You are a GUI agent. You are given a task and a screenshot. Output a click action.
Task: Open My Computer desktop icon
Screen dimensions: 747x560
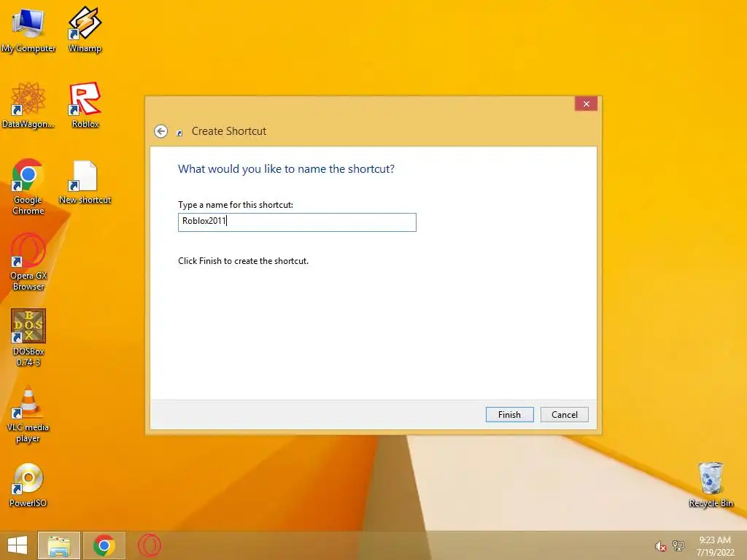[x=28, y=28]
